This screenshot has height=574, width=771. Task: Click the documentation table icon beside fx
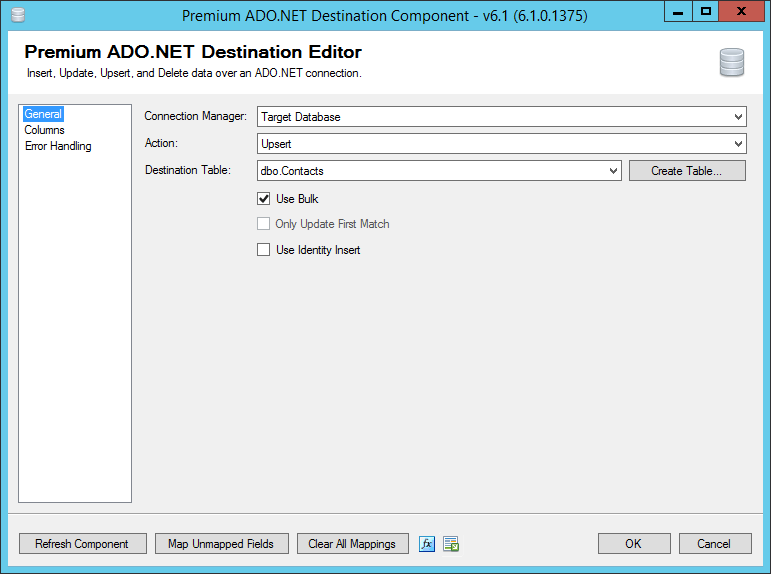[x=451, y=544]
